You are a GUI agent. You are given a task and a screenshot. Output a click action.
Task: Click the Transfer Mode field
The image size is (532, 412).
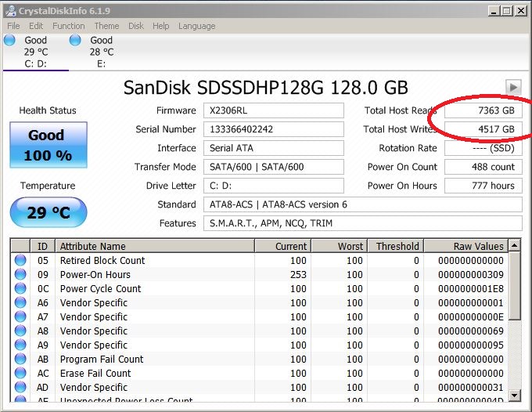274,167
